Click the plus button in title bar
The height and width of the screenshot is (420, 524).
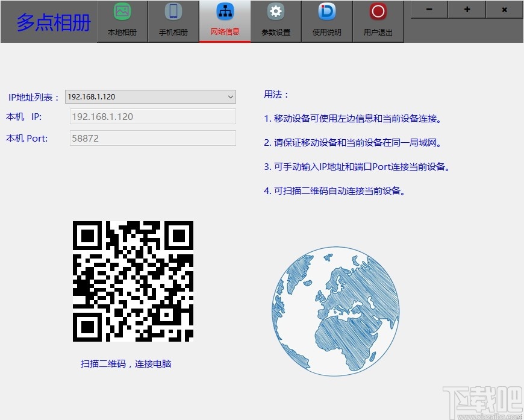click(466, 10)
